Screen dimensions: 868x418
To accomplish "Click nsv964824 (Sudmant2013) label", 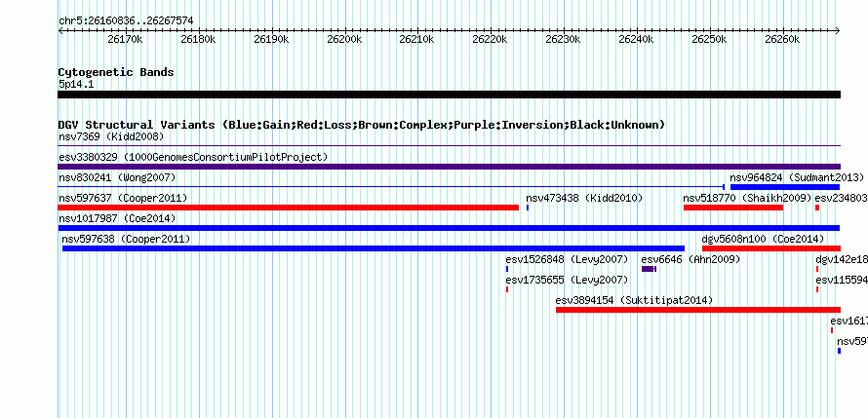I will click(x=797, y=177).
